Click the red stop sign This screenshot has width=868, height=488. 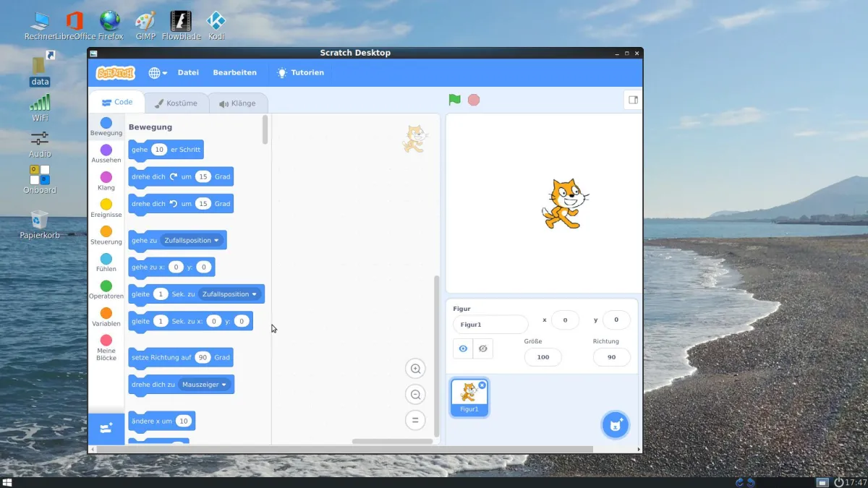coord(474,100)
